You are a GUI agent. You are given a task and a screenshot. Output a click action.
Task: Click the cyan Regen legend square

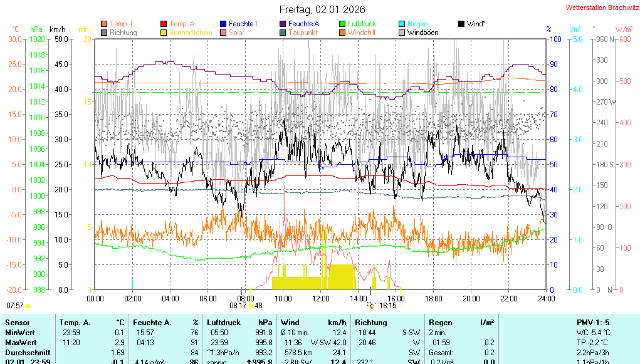402,24
